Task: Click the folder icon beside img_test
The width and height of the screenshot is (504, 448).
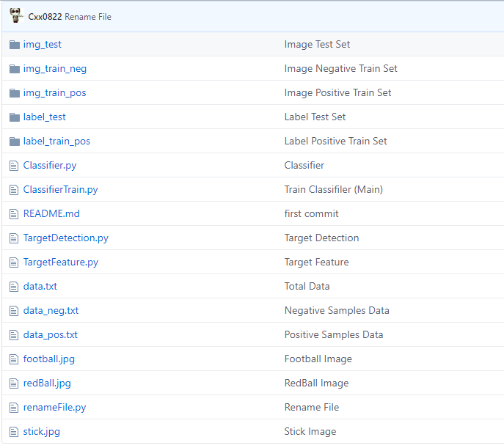Action: tap(14, 45)
